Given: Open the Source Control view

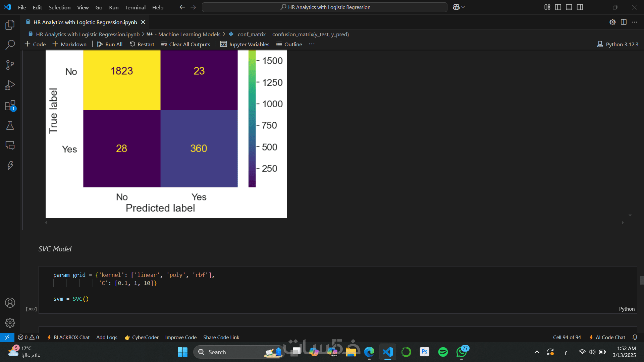Looking at the screenshot, I should (10, 65).
